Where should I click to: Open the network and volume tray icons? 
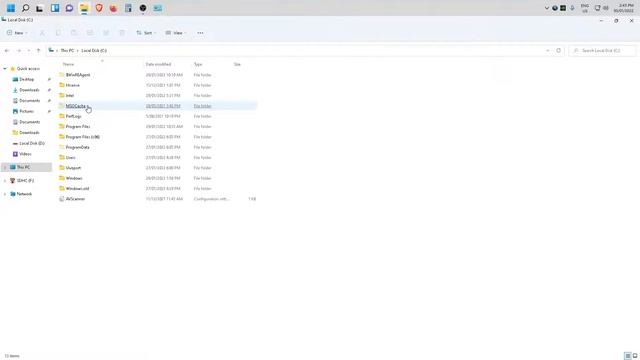coord(602,8)
